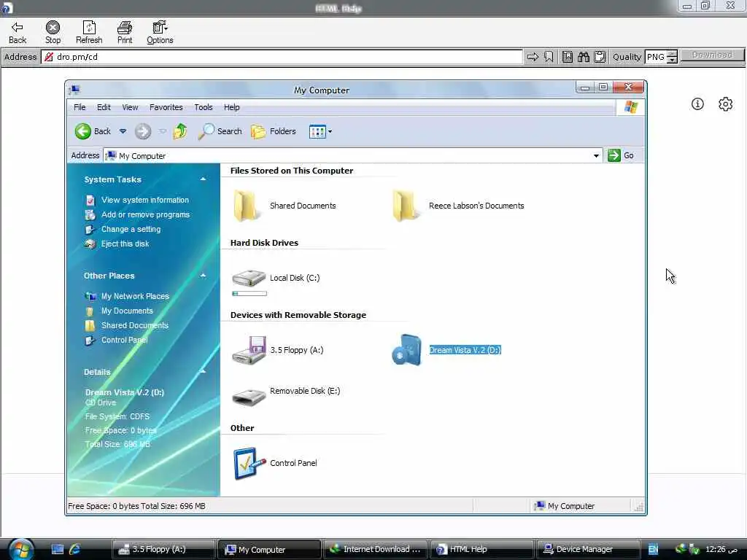Click the bookmark ribbon icon in address bar
This screenshot has width=747, height=560.
549,57
